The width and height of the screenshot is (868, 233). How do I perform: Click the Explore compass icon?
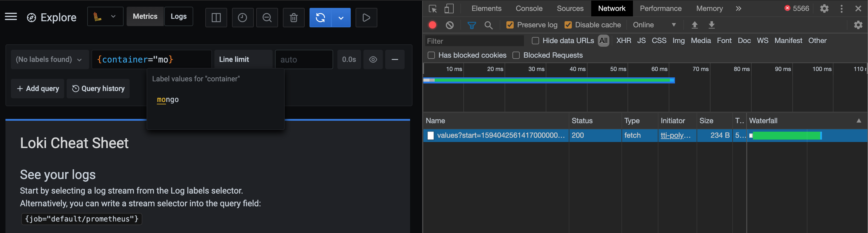(x=31, y=18)
